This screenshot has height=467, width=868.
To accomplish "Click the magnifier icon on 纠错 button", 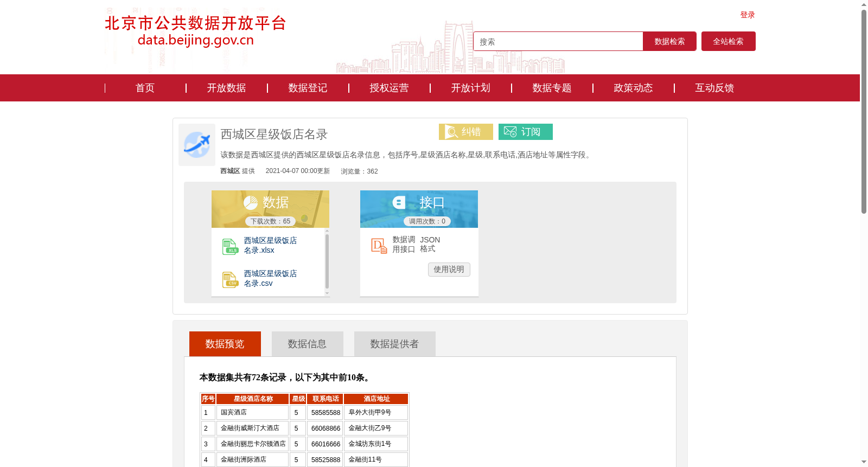I will [x=451, y=132].
